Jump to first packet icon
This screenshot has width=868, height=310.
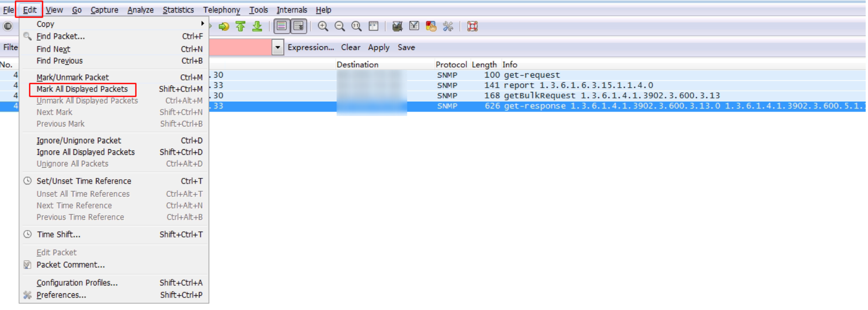point(241,26)
